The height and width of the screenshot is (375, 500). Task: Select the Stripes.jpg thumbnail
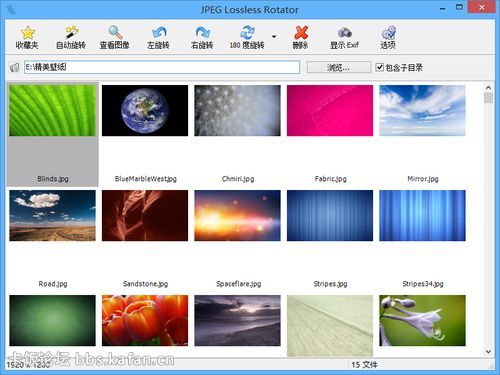point(330,215)
